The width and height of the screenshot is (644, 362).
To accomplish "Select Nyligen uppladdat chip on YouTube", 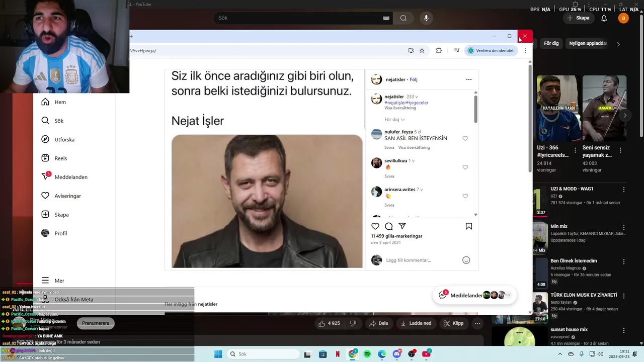I will (x=588, y=44).
